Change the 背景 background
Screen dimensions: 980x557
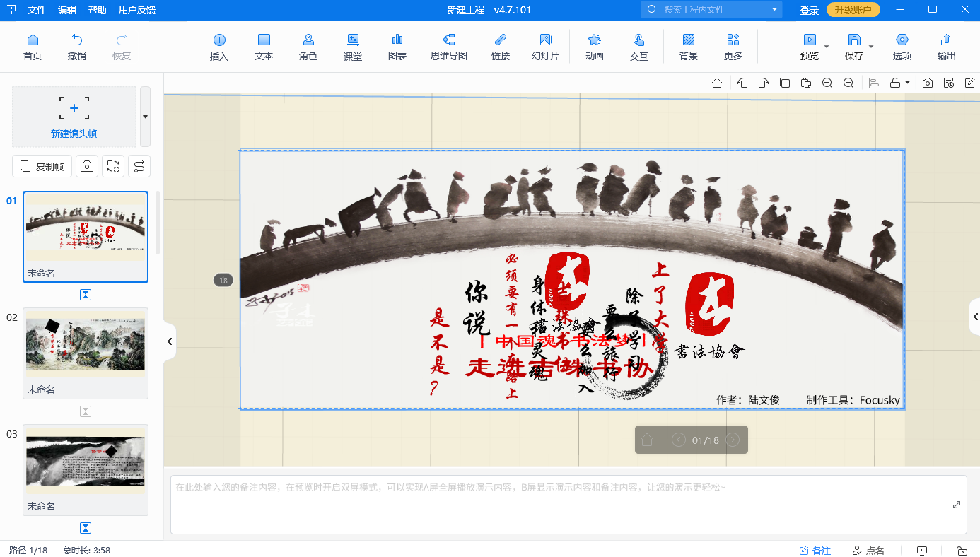point(689,47)
